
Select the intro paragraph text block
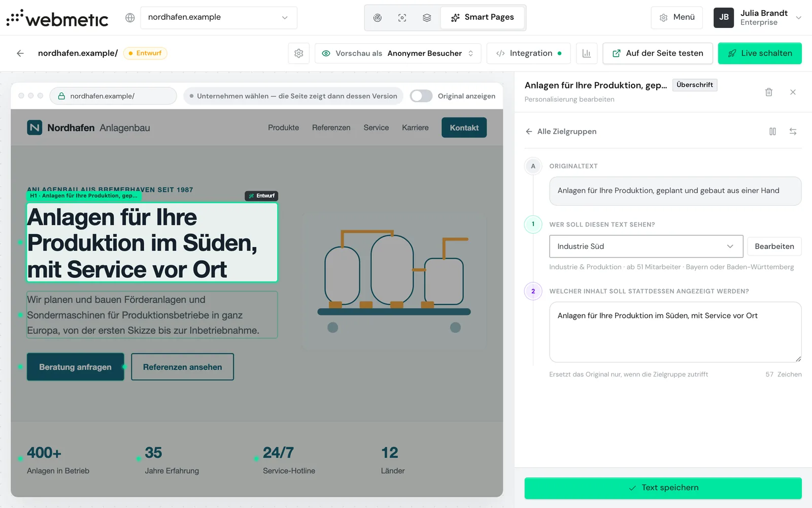152,315
